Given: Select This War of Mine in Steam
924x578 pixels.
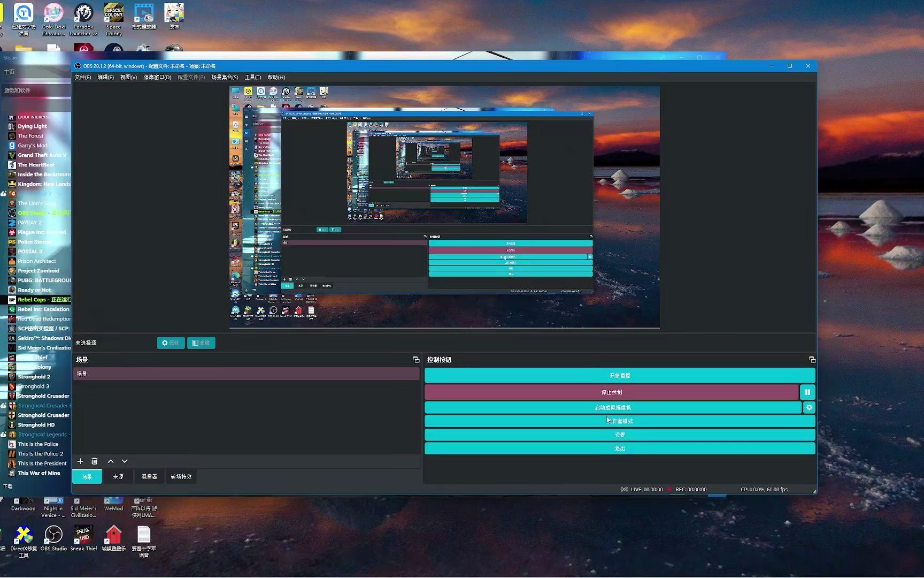Looking at the screenshot, I should pos(38,473).
